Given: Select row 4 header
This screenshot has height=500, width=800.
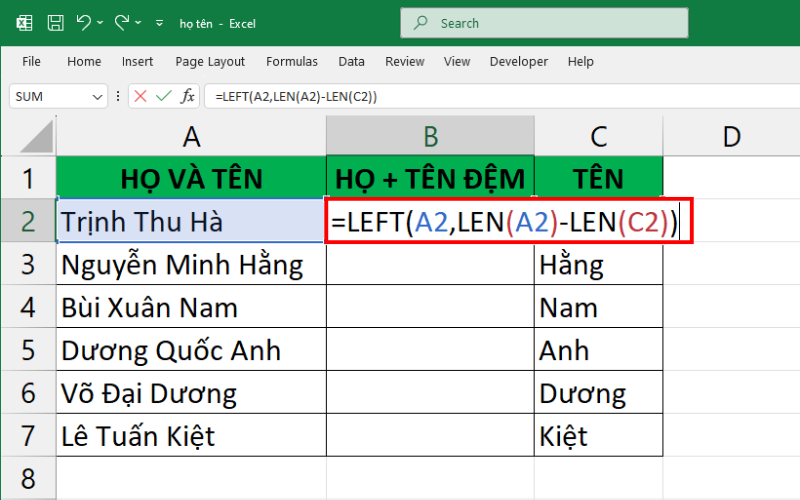Looking at the screenshot, I should [x=28, y=307].
